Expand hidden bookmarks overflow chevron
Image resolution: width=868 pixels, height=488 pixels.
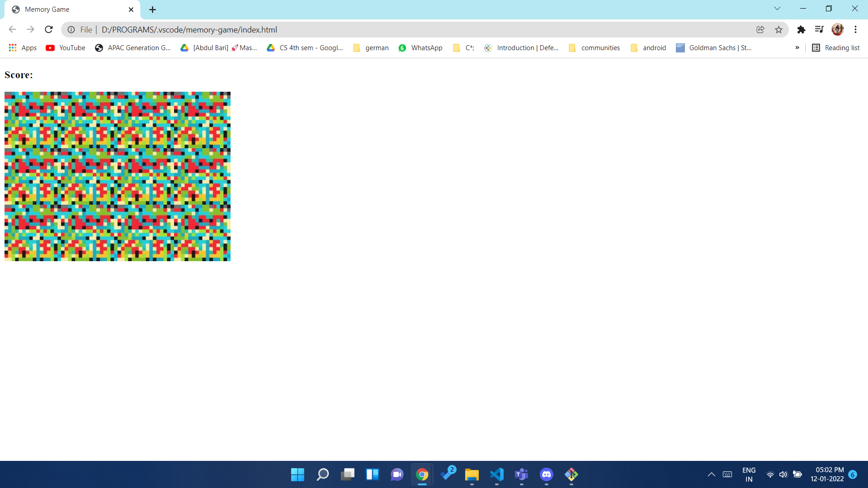click(x=797, y=48)
